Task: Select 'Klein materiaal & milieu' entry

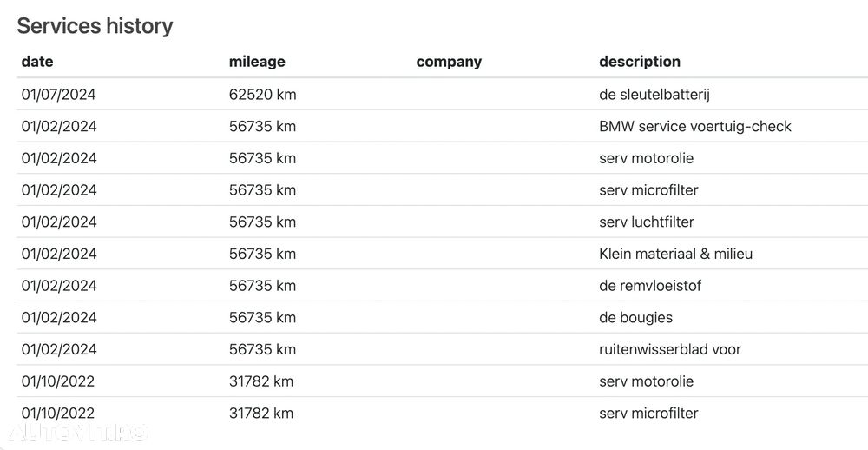Action: pyautogui.click(x=675, y=254)
